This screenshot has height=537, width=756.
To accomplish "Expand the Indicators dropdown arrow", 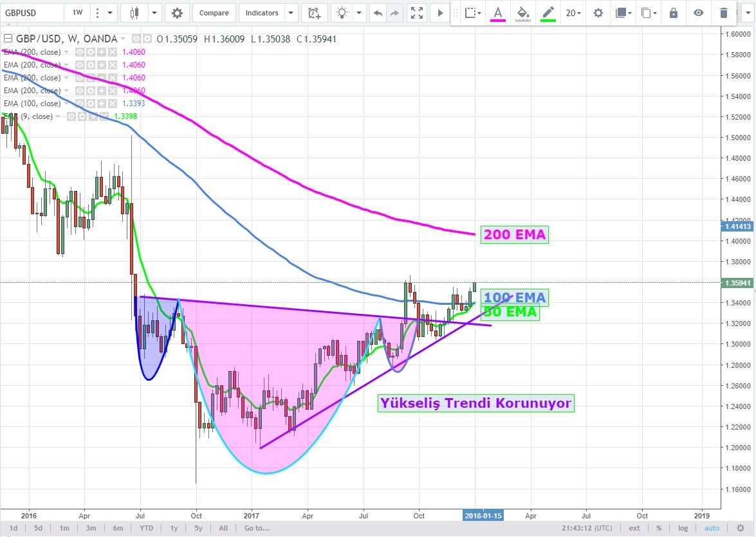I will [x=290, y=13].
